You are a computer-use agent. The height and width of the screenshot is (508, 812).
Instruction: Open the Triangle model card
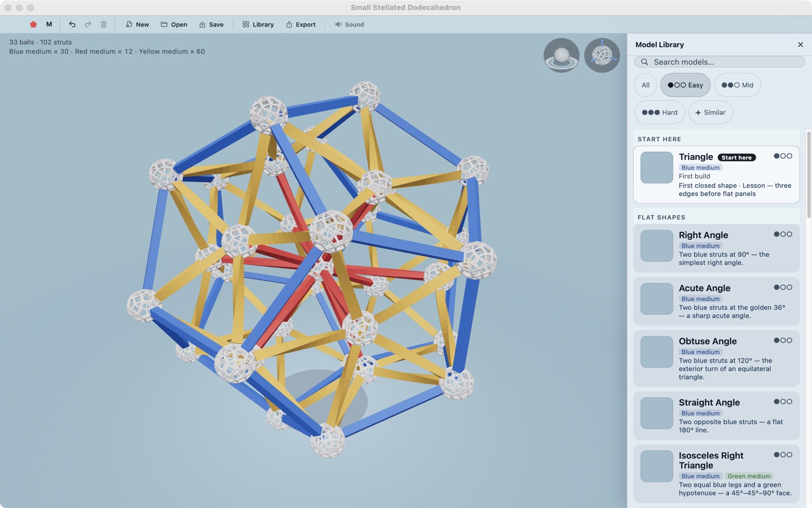[716, 174]
